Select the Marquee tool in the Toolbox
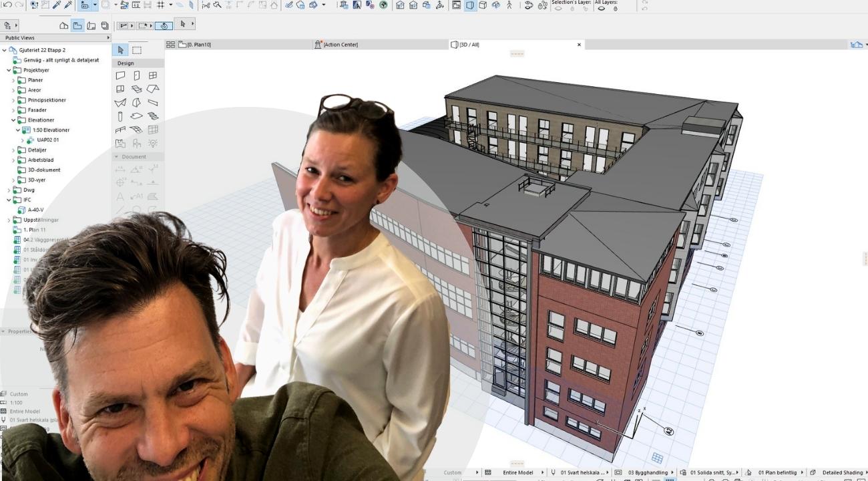 pos(137,50)
